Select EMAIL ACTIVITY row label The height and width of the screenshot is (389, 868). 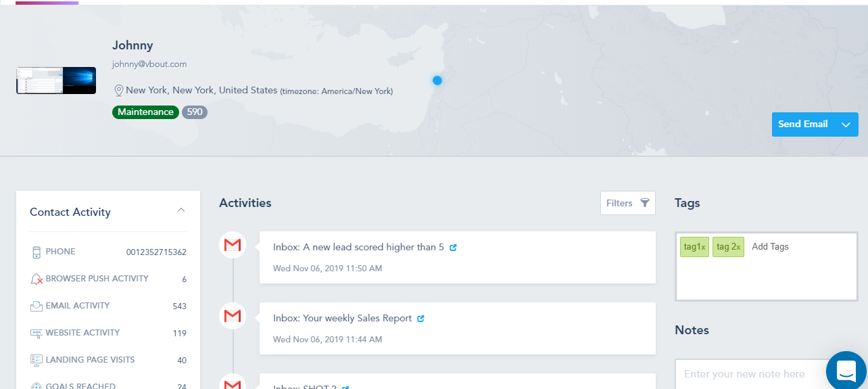[x=78, y=306]
